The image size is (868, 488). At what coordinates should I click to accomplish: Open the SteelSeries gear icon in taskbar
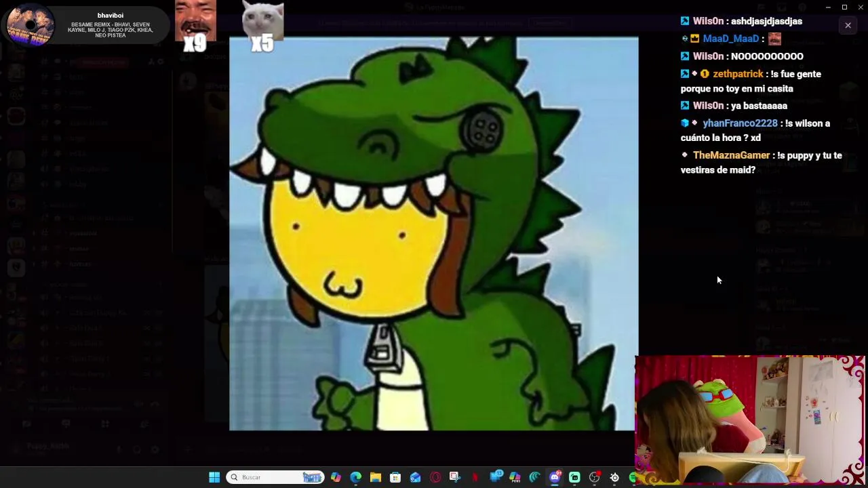pyautogui.click(x=614, y=477)
